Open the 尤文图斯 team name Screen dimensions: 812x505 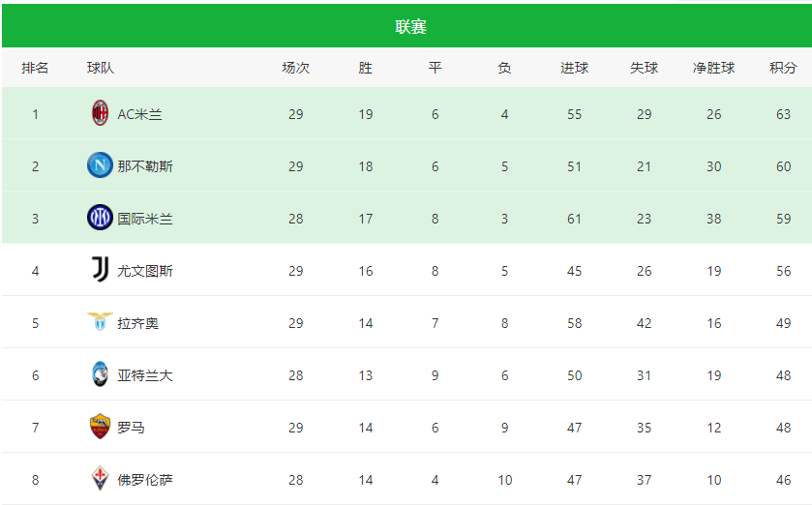pyautogui.click(x=145, y=271)
